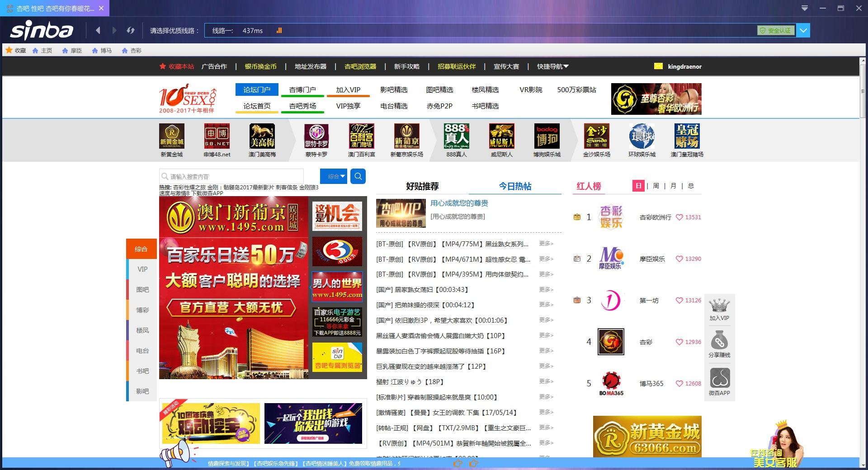This screenshot has height=470, width=868.
Task: Switch ranking to 周 period
Action: click(x=656, y=186)
